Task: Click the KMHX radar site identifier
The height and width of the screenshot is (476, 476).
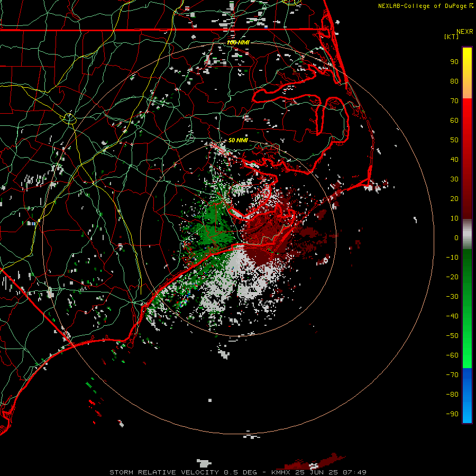Action: pos(281,472)
